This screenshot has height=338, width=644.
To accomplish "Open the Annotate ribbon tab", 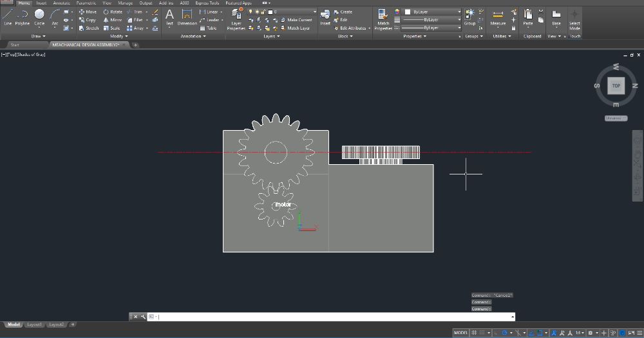I will 61,3.
